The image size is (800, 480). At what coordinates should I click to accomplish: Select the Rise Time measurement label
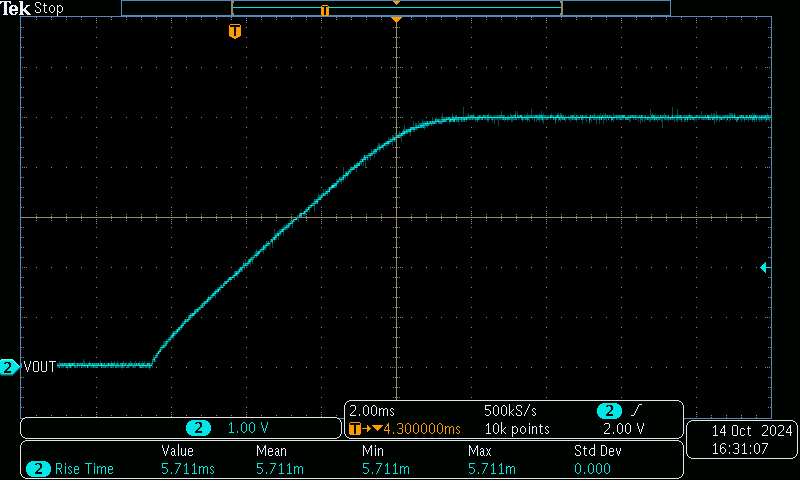click(x=84, y=469)
